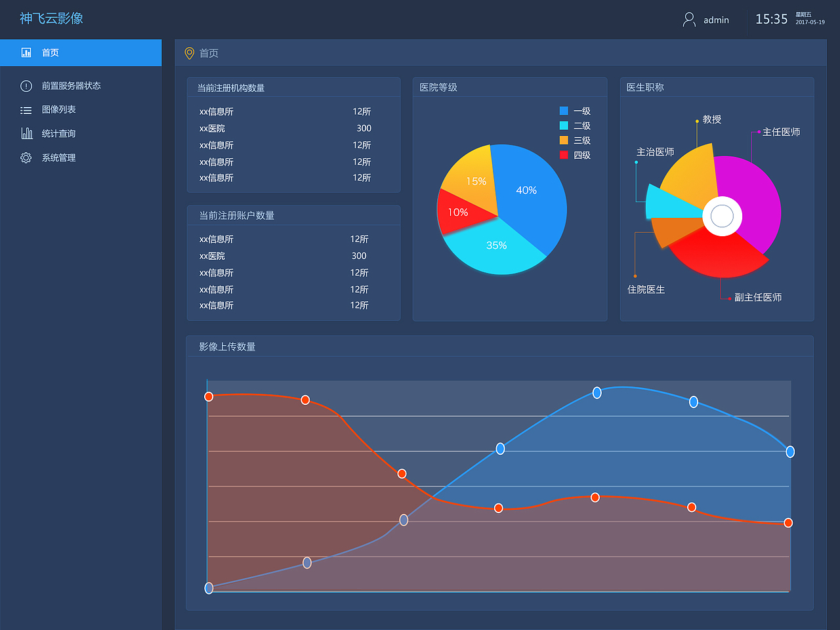Click the 主任医师 chart label
Viewport: 840px width, 630px height.
point(781,132)
